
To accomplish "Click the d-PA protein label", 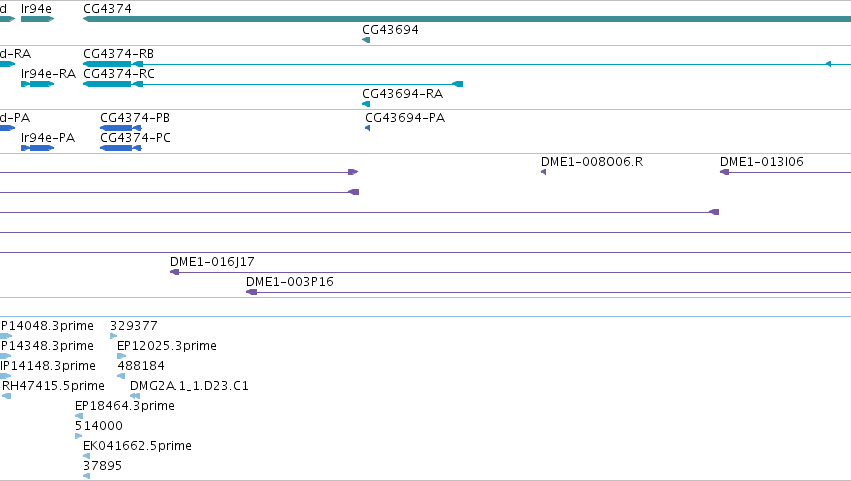I will click(x=15, y=118).
